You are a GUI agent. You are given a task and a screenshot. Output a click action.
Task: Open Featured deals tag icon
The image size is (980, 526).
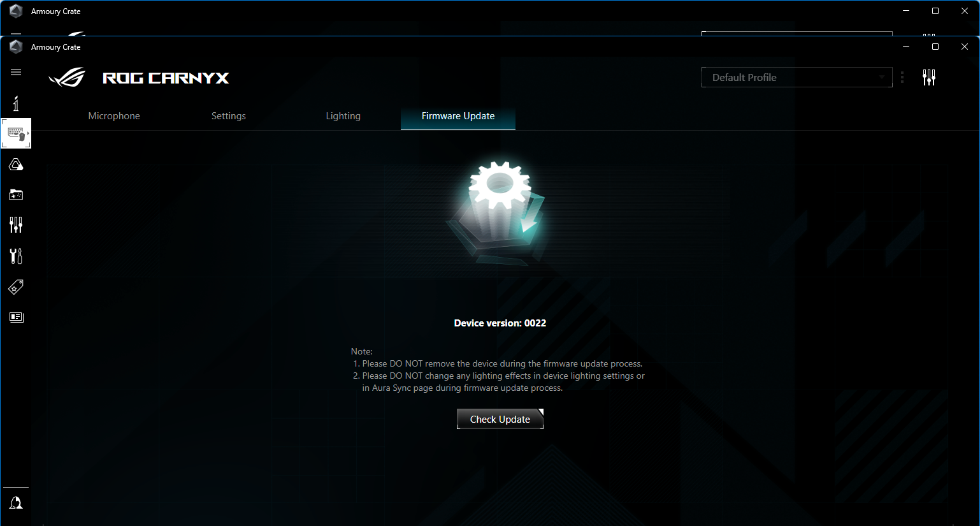pos(16,287)
